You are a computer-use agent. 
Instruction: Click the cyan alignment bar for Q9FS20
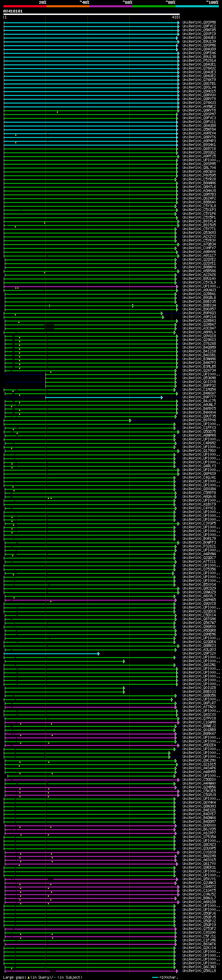(52, 654)
